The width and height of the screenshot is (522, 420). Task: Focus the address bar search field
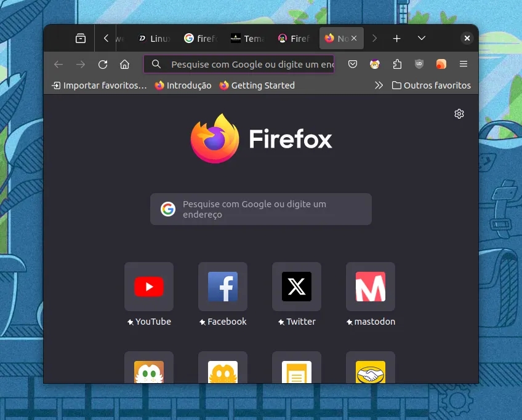(239, 64)
